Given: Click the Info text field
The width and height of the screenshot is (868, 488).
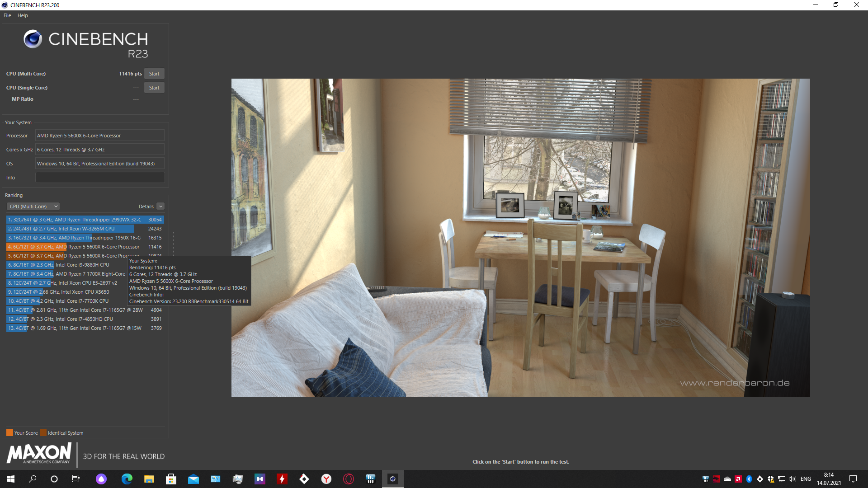Looking at the screenshot, I should 100,178.
